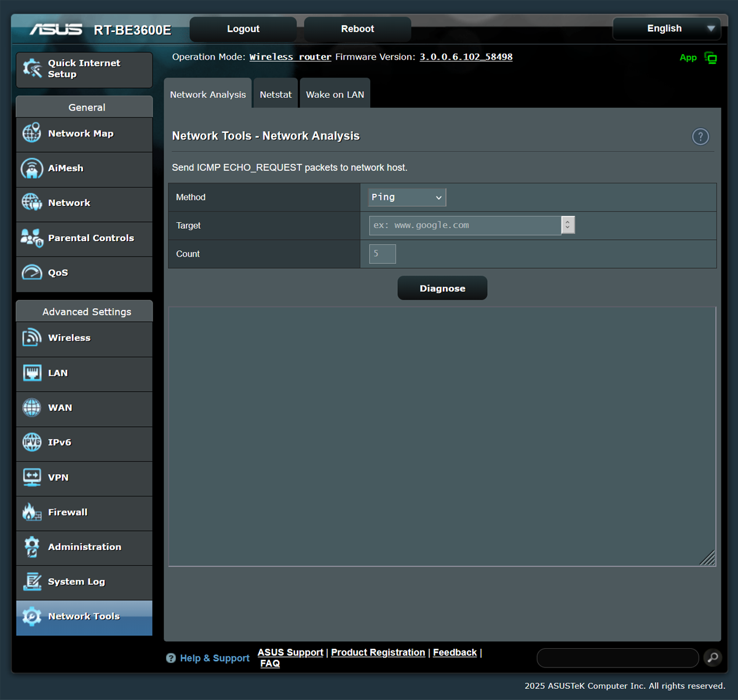Click the Help & Support text
Screen dimensions: 738x700
pos(215,658)
